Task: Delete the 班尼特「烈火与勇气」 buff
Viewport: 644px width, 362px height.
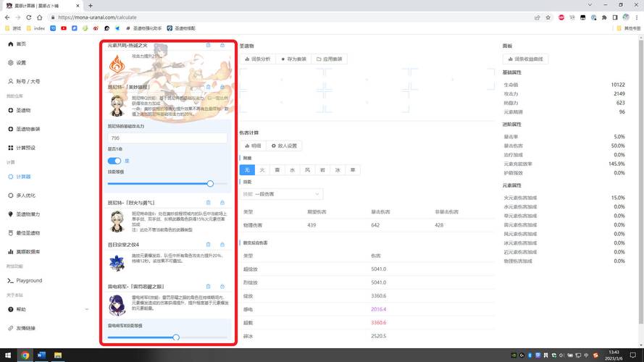Action: pyautogui.click(x=208, y=202)
